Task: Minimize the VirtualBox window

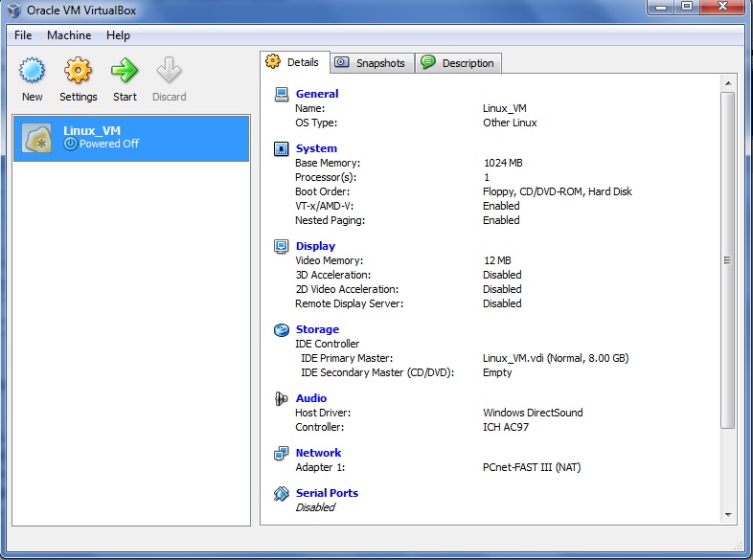Action: click(661, 8)
